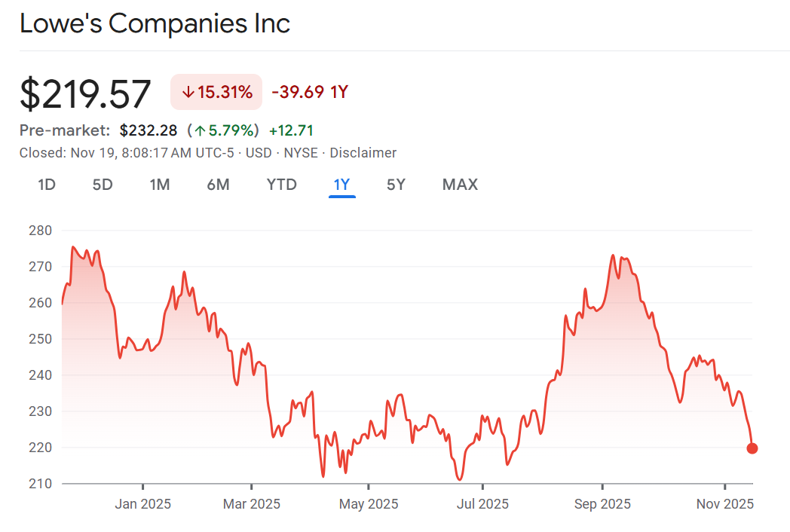Click the green pre-market up arrow

200,130
